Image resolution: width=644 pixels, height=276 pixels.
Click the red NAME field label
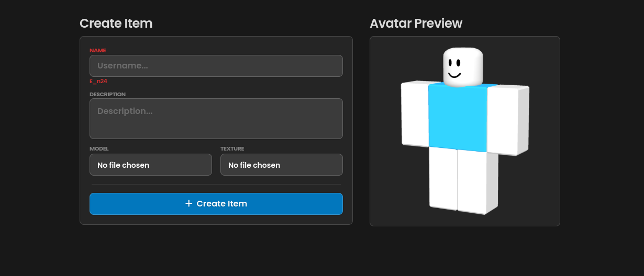(x=97, y=51)
